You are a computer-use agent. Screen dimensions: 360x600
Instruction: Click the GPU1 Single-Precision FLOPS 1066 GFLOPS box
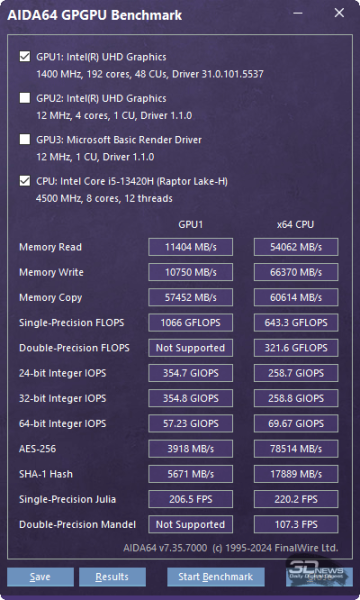191,323
